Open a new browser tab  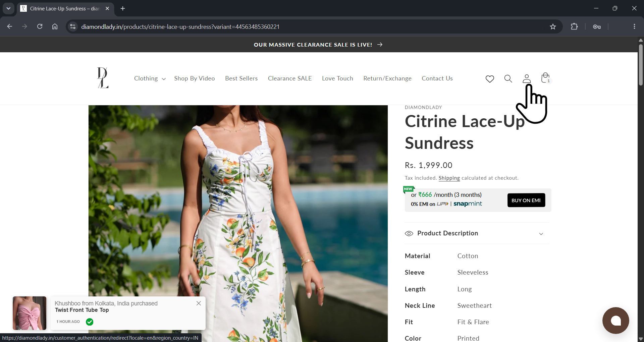[123, 8]
